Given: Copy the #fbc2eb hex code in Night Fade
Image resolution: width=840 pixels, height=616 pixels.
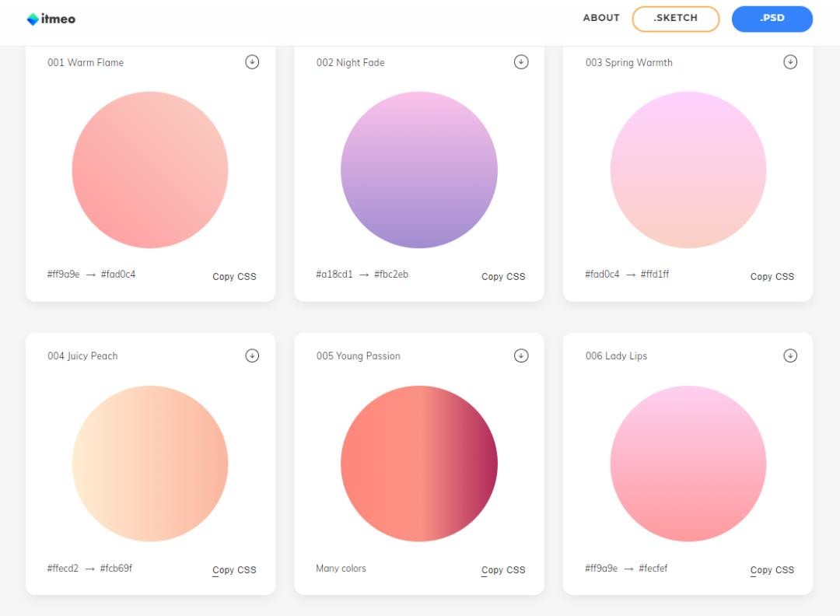Looking at the screenshot, I should pyautogui.click(x=391, y=275).
